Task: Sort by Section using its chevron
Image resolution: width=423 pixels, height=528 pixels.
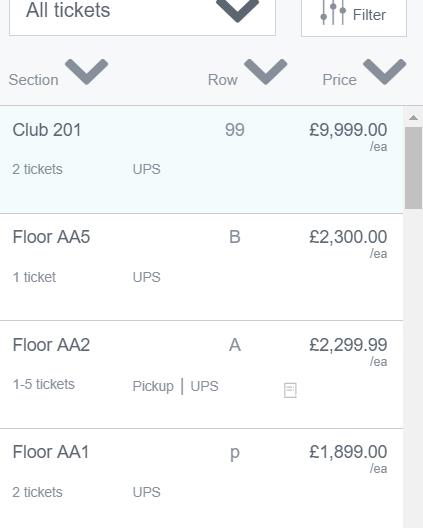Action: click(87, 72)
